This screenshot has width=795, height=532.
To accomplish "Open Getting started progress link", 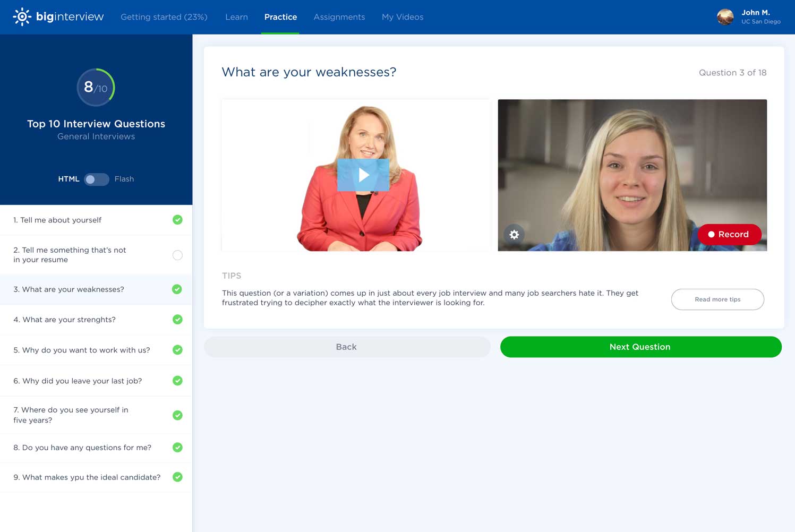I will pos(164,16).
